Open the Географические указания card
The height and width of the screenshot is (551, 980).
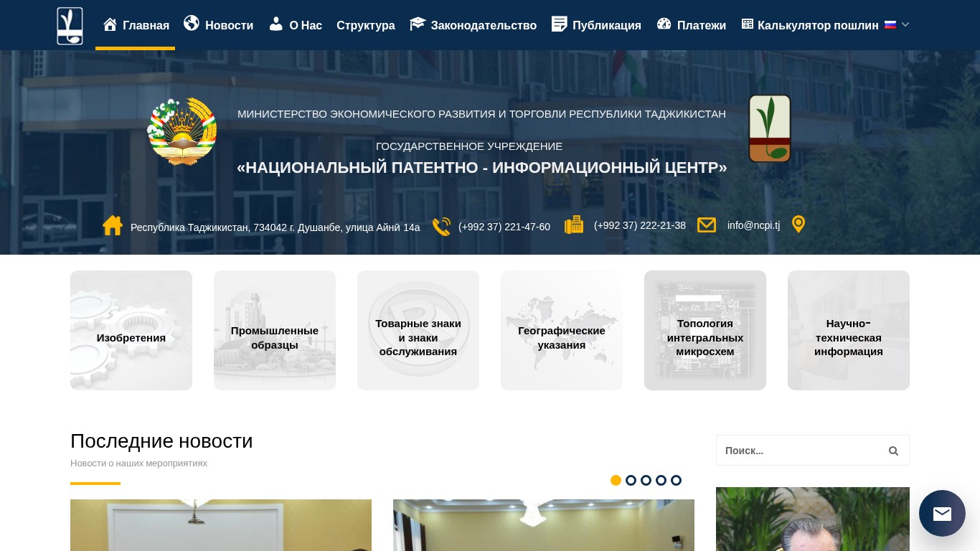[x=562, y=330]
